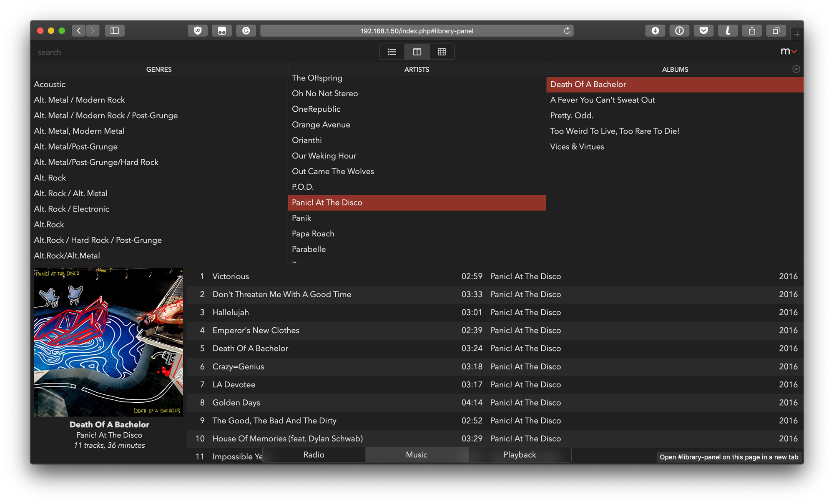Open the ghost-like extension icon beside the shield
834x504 pixels.
(222, 30)
